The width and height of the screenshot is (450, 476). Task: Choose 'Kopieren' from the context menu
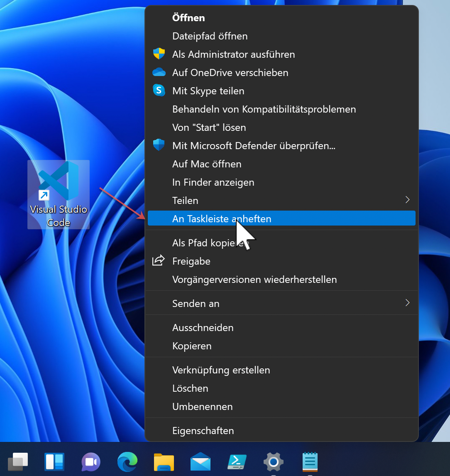tap(192, 346)
